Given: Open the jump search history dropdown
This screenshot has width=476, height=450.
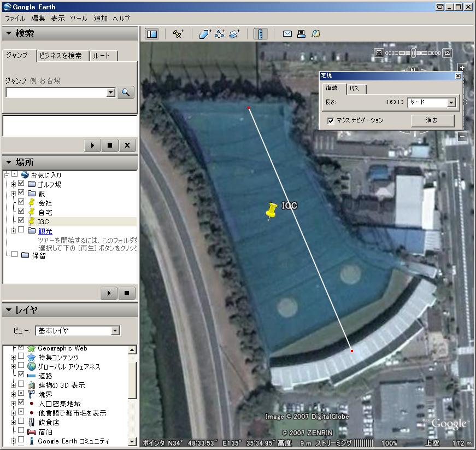Looking at the screenshot, I should pos(111,92).
